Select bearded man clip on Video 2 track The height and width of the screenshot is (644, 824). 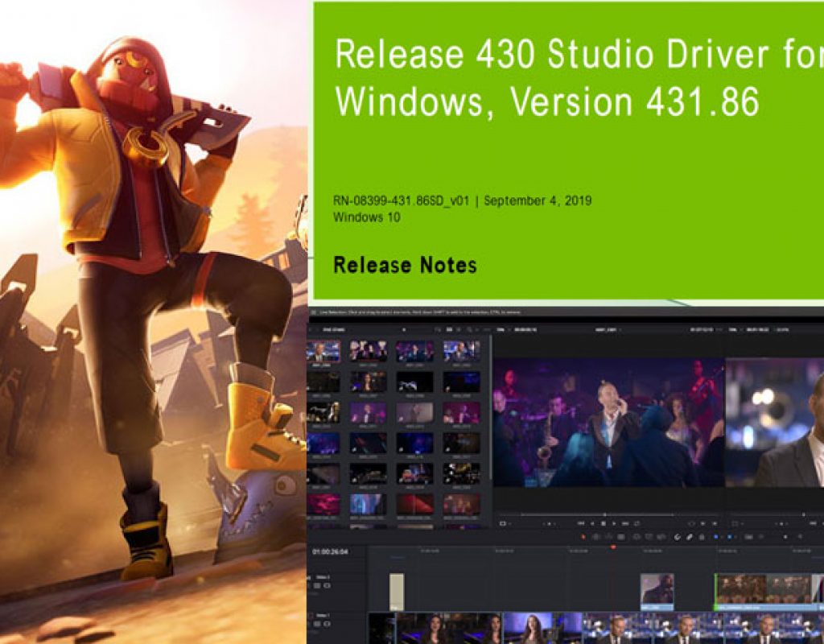pos(657,592)
